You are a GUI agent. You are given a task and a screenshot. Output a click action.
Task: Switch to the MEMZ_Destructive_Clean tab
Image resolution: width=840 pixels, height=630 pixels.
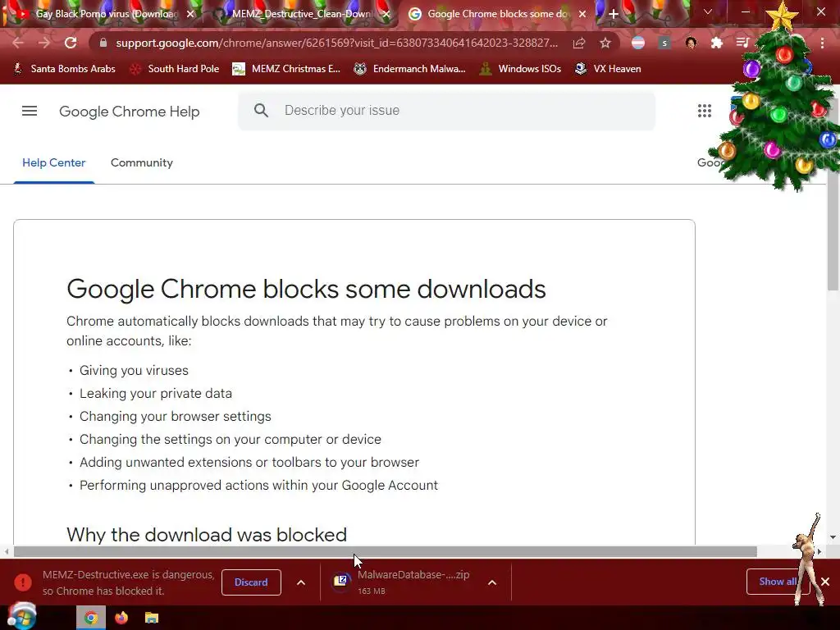[x=300, y=14]
